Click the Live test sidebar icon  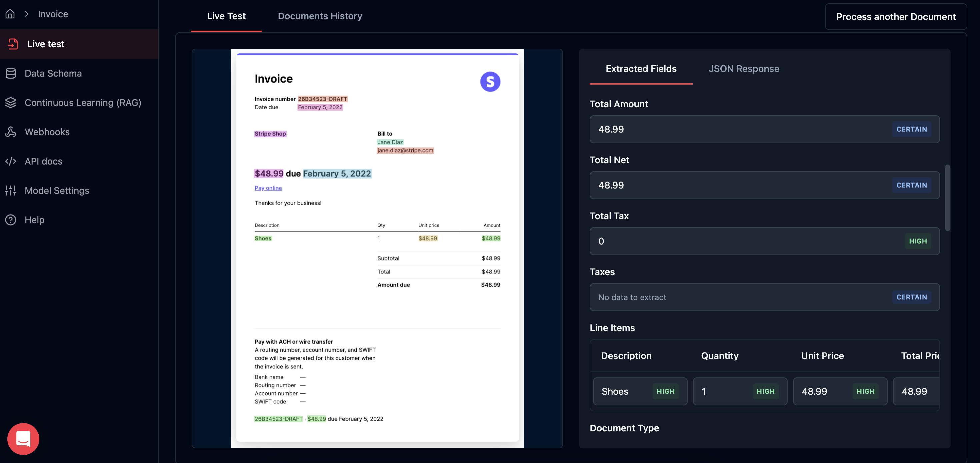click(13, 44)
